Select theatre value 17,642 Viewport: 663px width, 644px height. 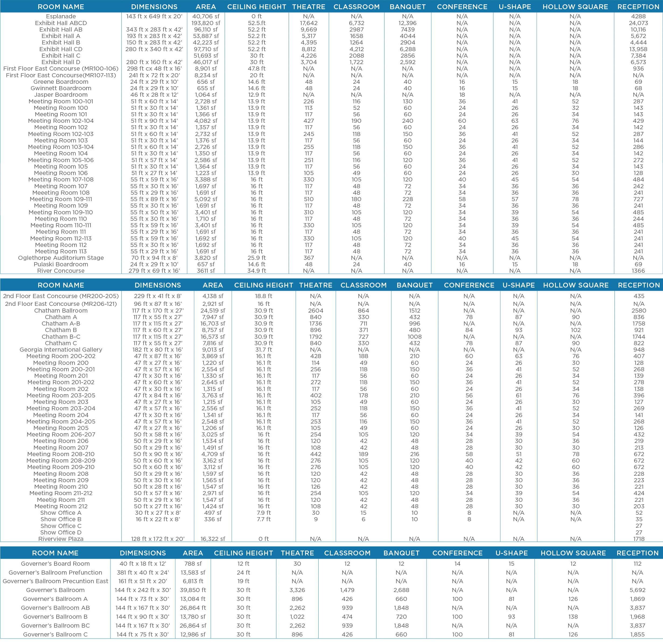309,23
